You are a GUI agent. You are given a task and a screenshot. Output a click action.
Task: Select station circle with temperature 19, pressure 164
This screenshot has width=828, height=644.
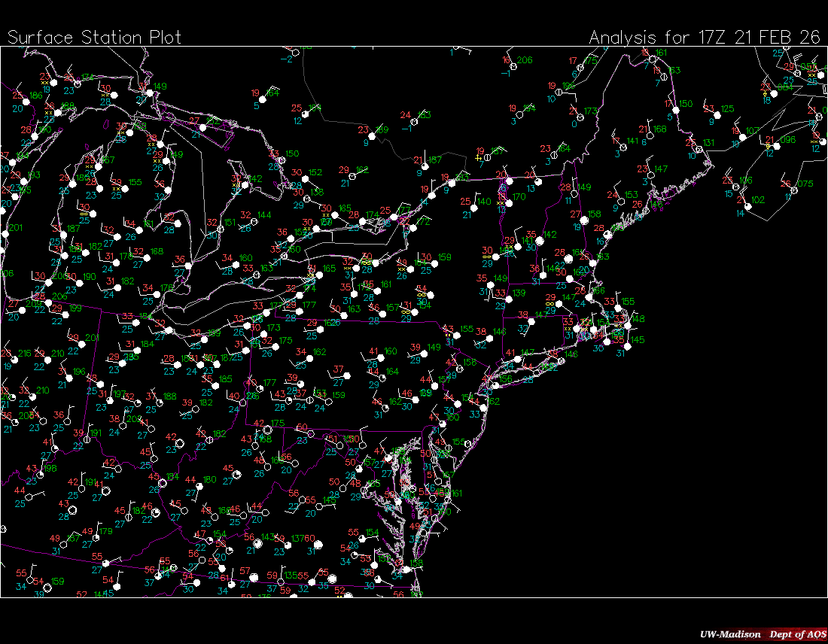click(x=263, y=99)
